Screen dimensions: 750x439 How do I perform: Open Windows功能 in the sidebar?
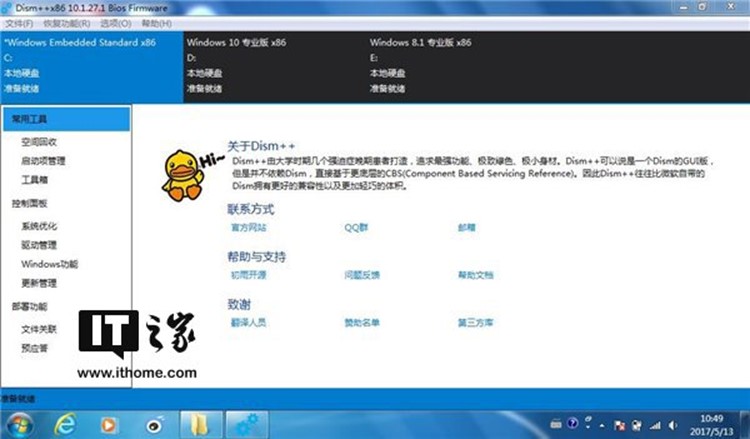[x=49, y=264]
